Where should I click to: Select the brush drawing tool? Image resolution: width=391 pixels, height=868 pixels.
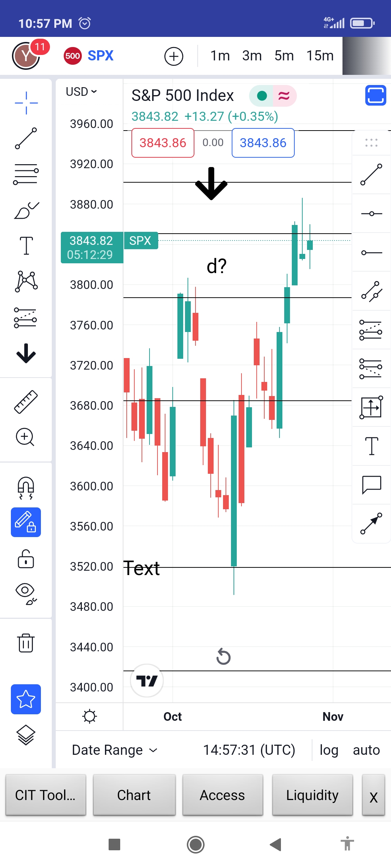[26, 210]
